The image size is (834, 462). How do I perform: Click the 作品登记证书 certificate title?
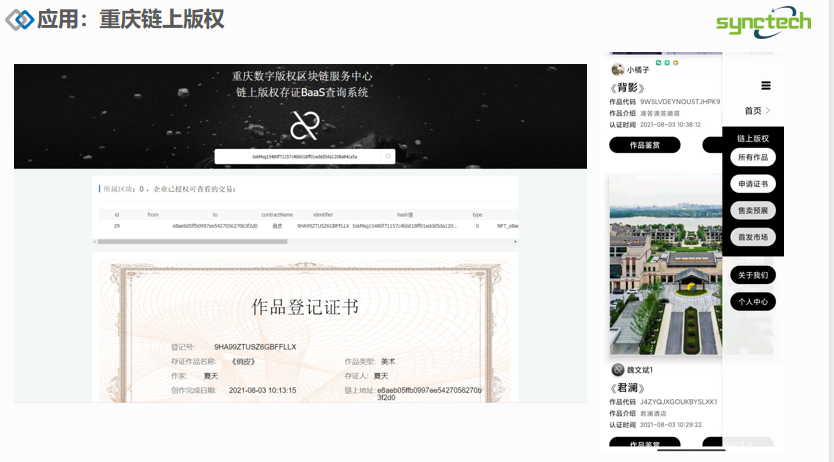point(305,307)
